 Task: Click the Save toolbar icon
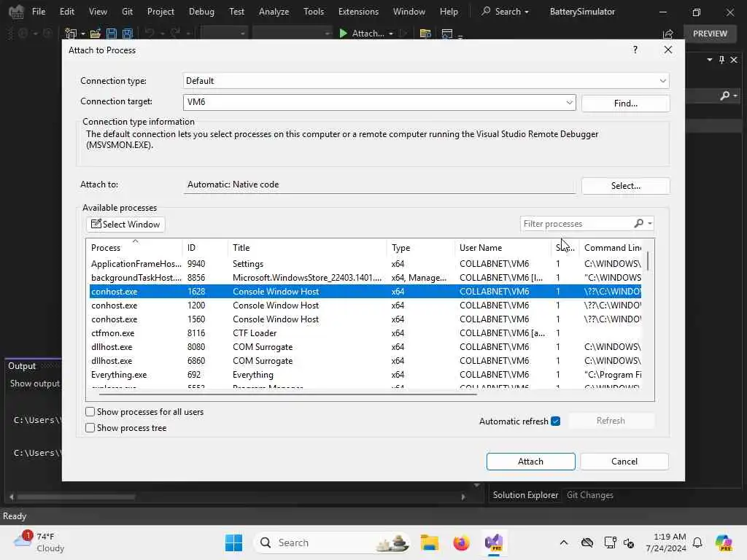coord(112,34)
